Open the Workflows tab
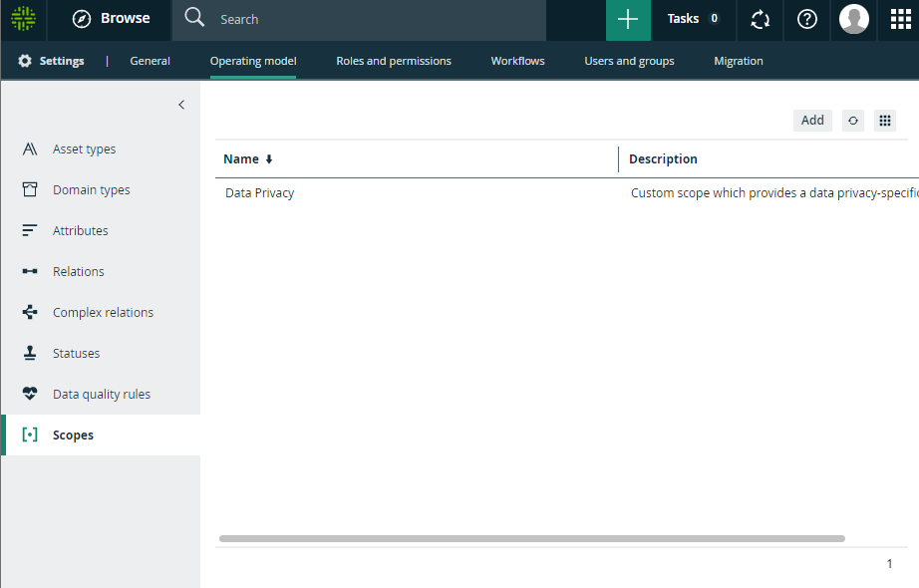This screenshot has width=919, height=588. [517, 61]
